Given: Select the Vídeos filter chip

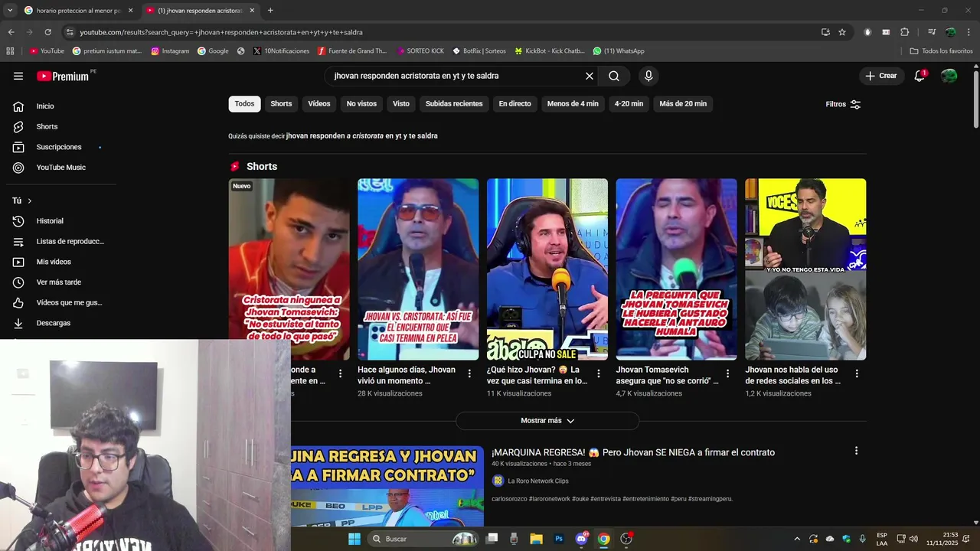Looking at the screenshot, I should point(319,104).
